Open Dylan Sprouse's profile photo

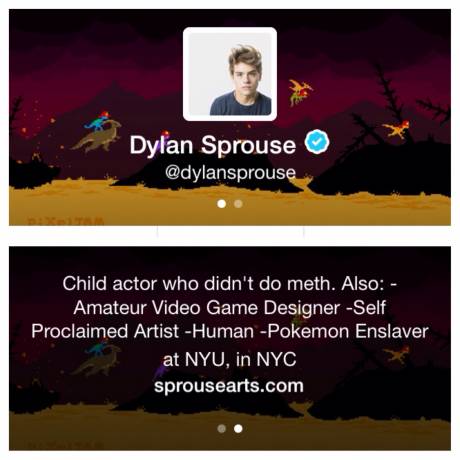230,74
